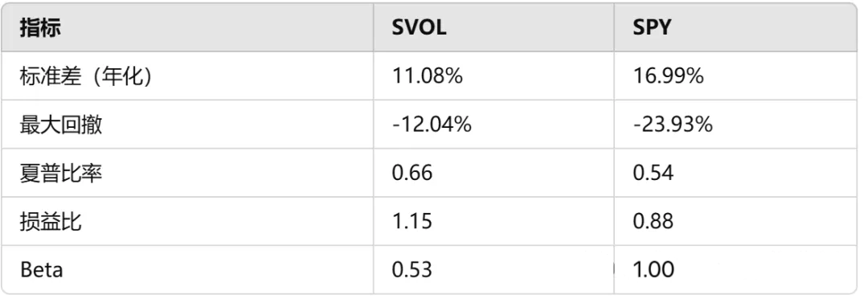Screen dimensions: 868x299
Task: Click the 夏普比率 row label
Action: coord(61,174)
